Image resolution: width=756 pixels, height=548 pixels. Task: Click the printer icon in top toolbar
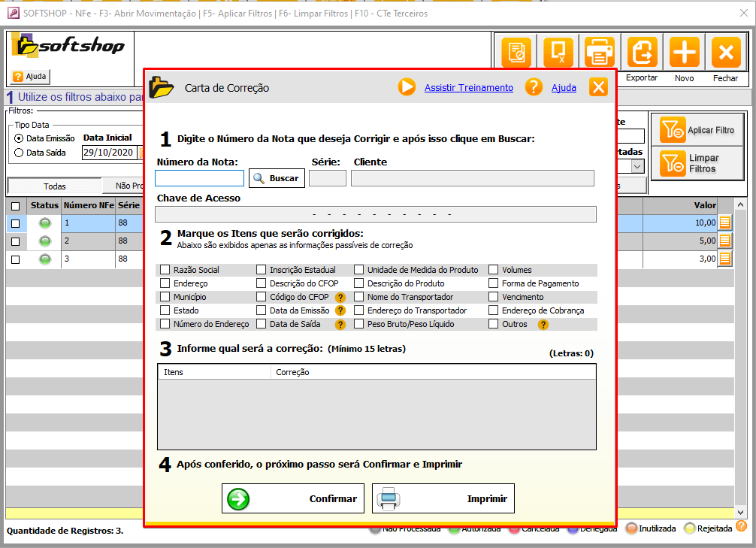click(600, 53)
